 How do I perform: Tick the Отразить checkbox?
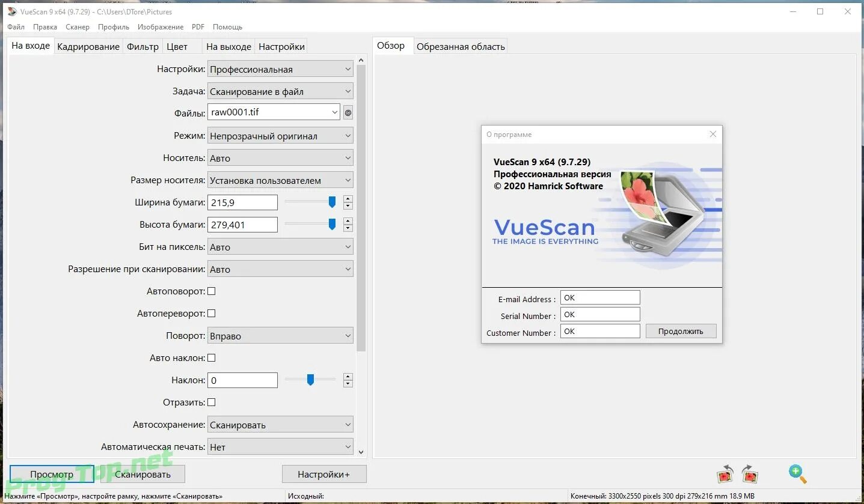(x=211, y=402)
